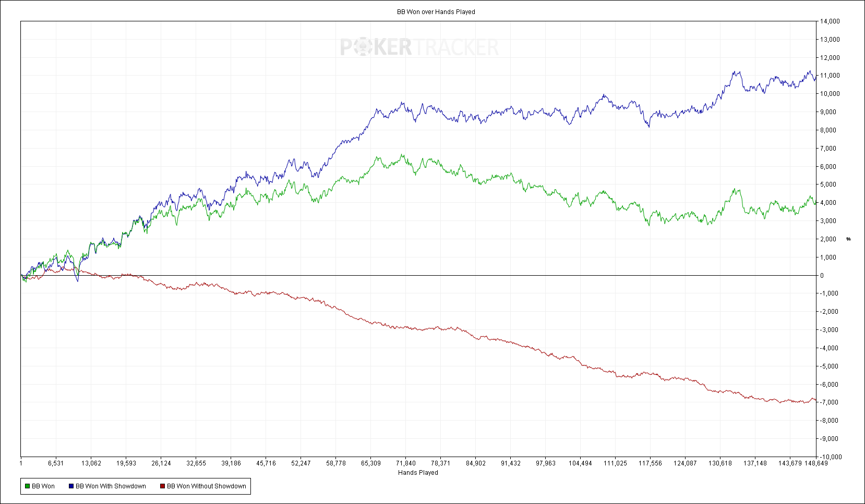Click the '0' y-axis baseline value
The image size is (865, 504).
click(x=822, y=276)
